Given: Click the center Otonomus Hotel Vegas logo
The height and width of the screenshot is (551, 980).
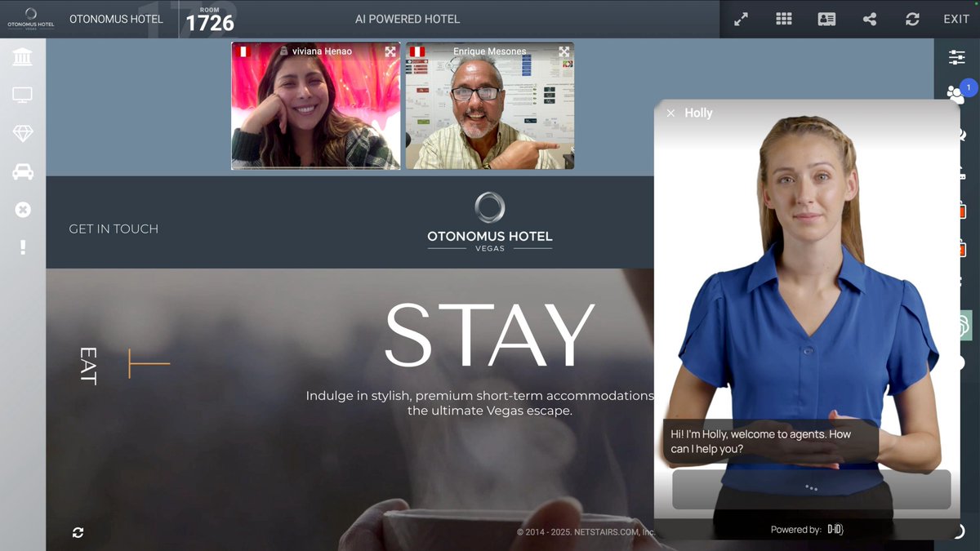Looking at the screenshot, I should [x=490, y=222].
